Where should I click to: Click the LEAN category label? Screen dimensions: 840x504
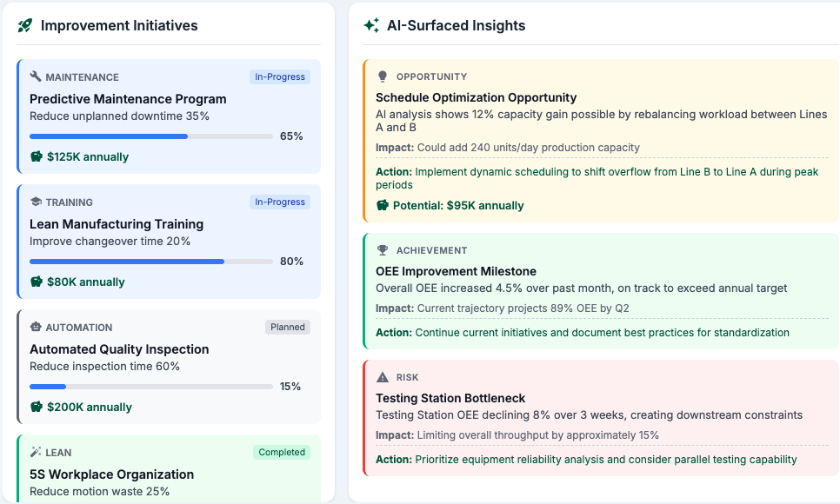click(58, 453)
